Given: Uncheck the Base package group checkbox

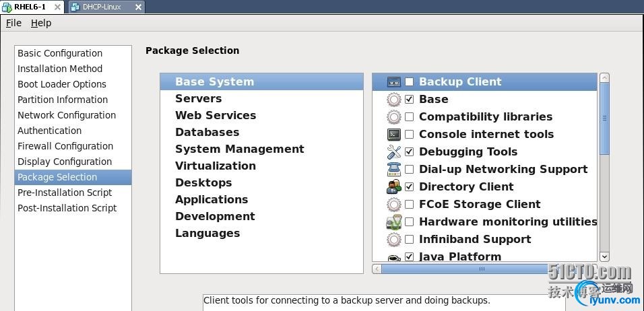Looking at the screenshot, I should pos(409,100).
